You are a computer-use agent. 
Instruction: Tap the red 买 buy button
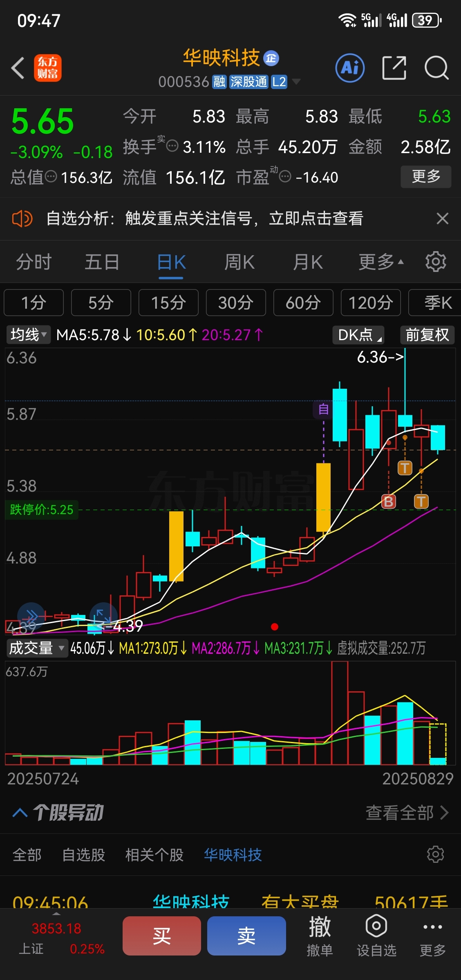[162, 935]
